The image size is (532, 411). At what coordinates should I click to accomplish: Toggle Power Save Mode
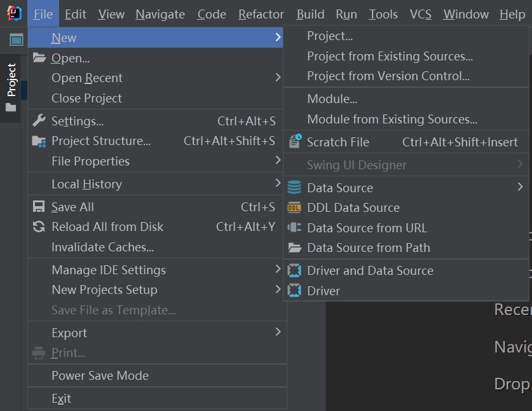point(100,375)
